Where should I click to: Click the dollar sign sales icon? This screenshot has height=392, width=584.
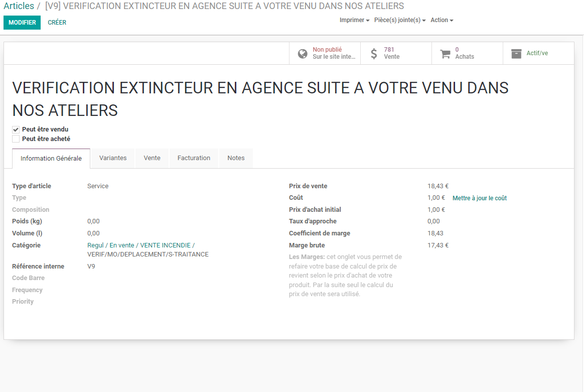coord(374,54)
